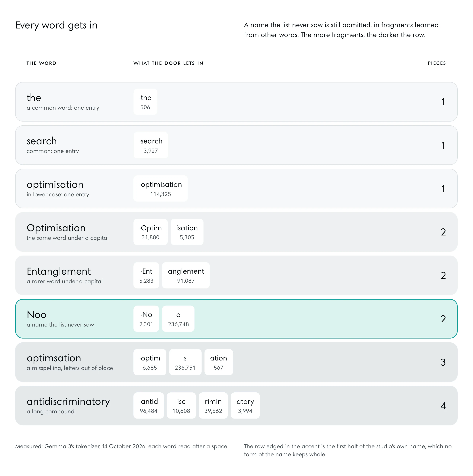473x476 pixels.
Task: Select the 'Noo' word in highlighted row
Action: tap(36, 315)
